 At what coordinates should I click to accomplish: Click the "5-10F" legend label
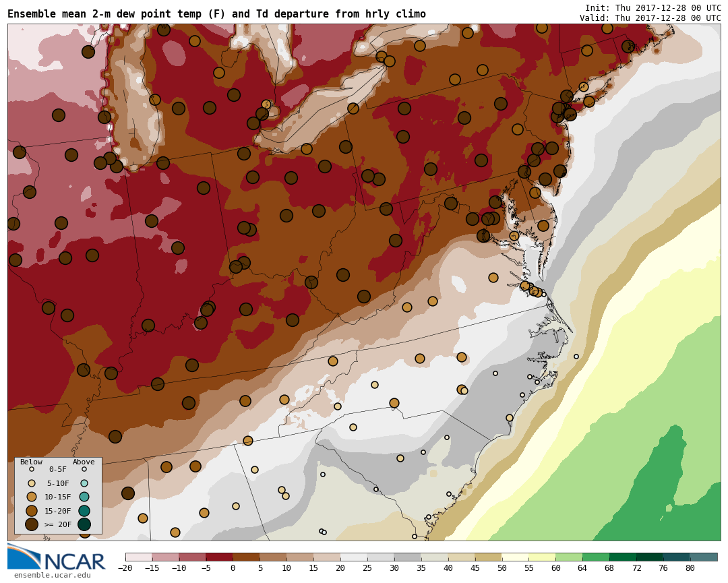click(x=57, y=483)
